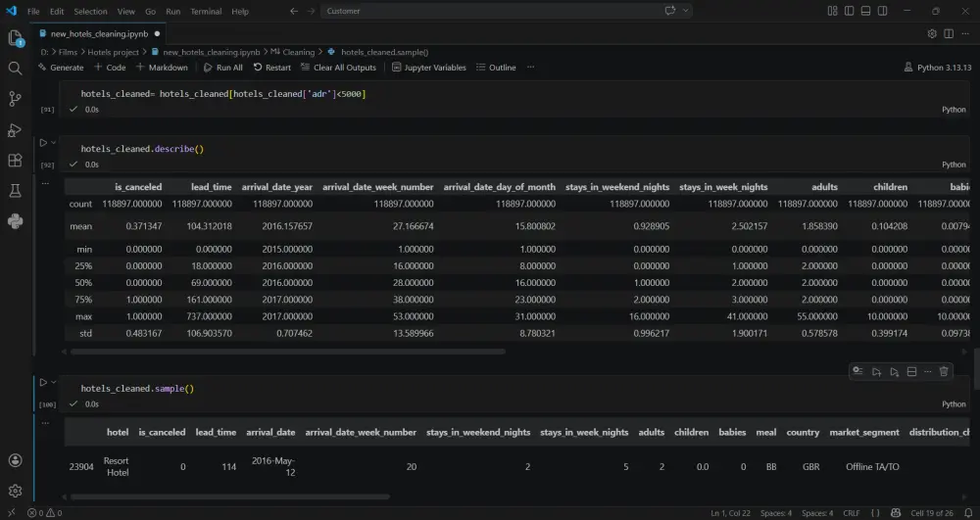Restart the kernel
Screen dimensions: 980x520
point(271,68)
